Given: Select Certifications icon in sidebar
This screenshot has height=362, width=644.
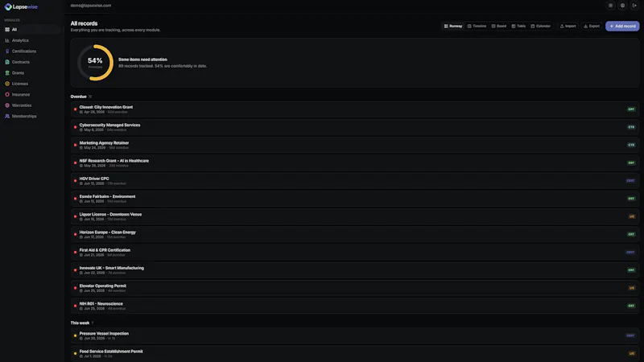Looking at the screenshot, I should [7, 51].
